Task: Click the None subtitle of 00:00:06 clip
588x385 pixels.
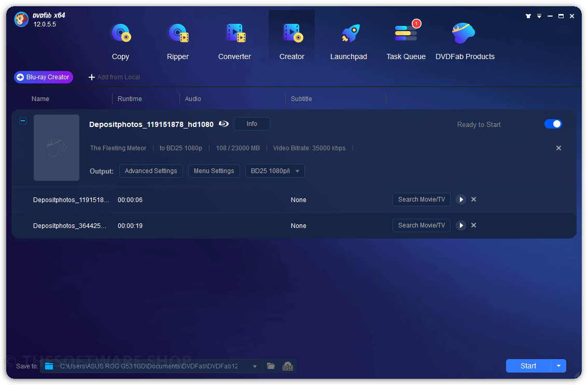Action: tap(299, 200)
